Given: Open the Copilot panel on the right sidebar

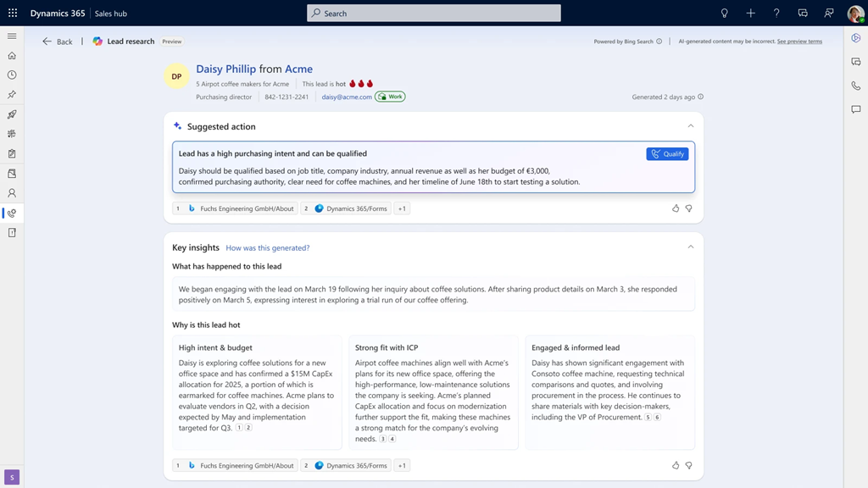Looking at the screenshot, I should coord(856,37).
